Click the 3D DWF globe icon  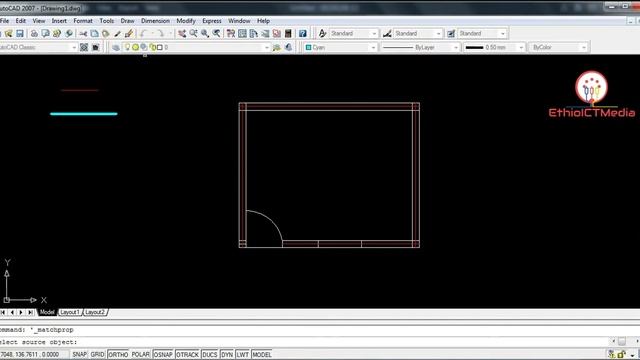point(69,33)
